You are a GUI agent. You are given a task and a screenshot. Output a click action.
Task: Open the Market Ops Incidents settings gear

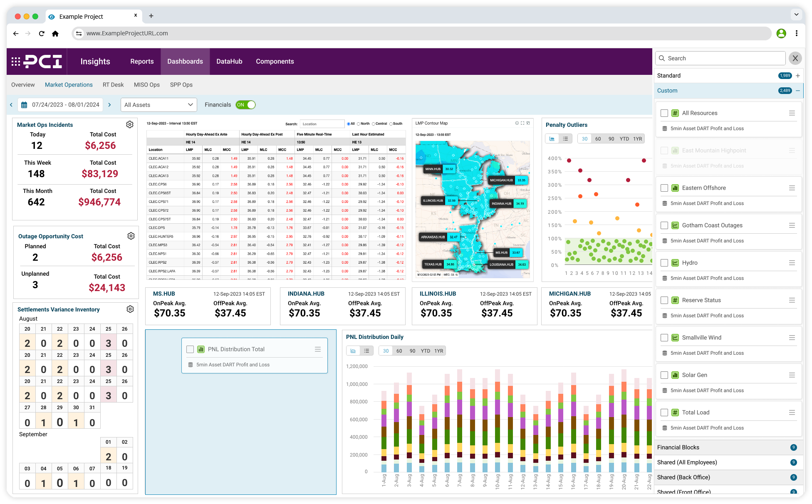(130, 124)
